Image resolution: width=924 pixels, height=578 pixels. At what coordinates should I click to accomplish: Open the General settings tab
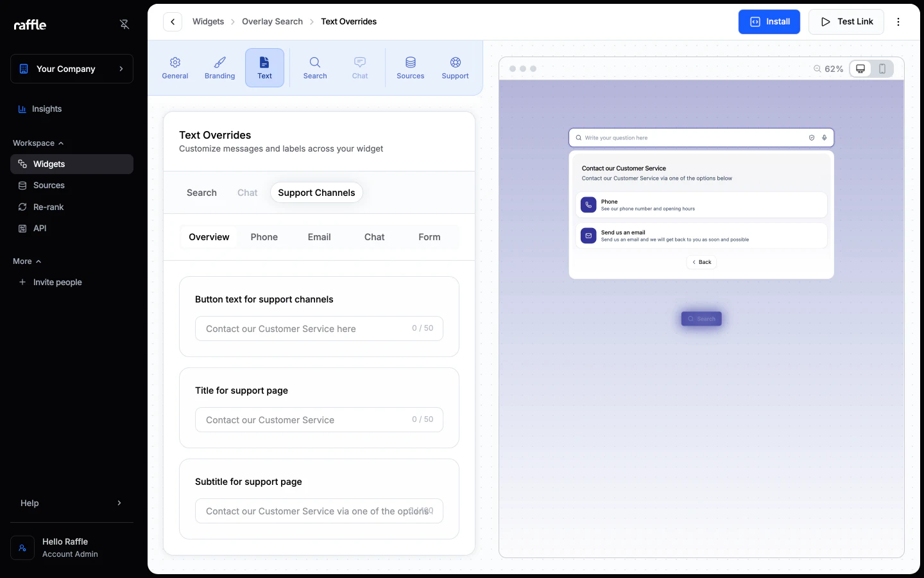coord(175,68)
